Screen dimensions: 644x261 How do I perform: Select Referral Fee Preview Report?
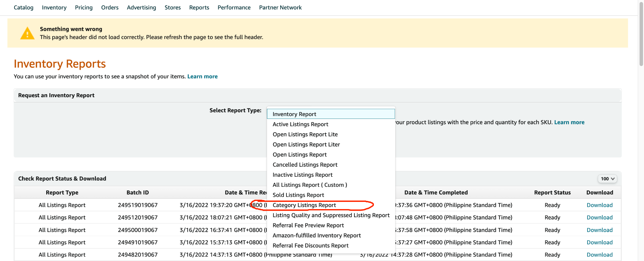click(308, 225)
